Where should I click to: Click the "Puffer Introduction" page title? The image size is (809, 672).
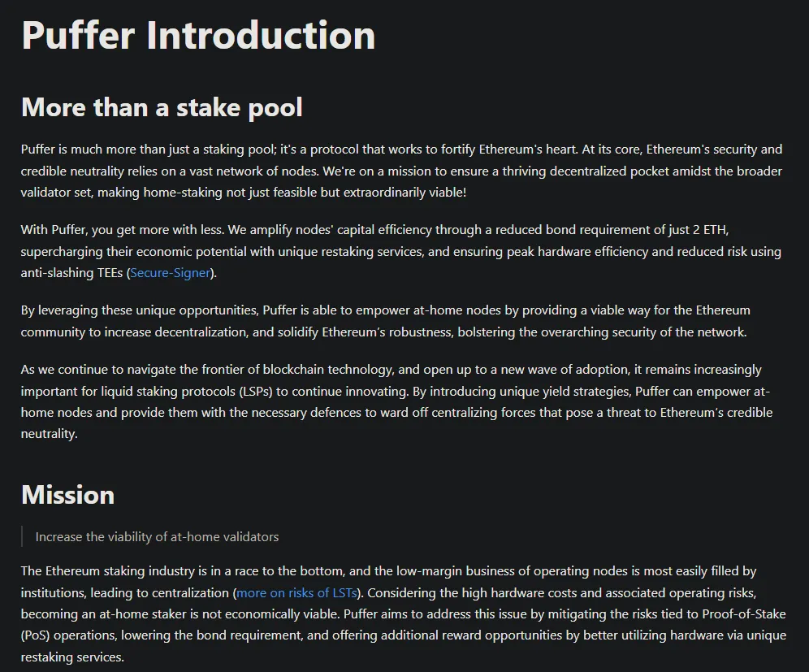[198, 36]
